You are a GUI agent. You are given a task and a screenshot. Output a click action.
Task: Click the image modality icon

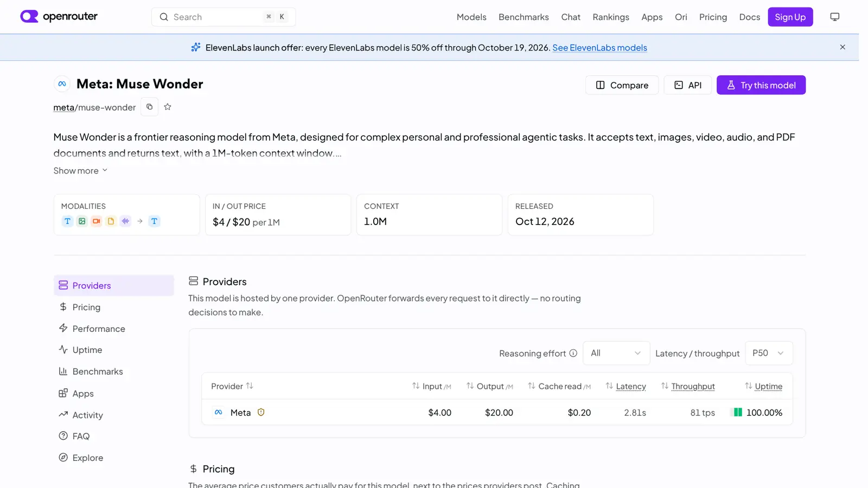82,221
